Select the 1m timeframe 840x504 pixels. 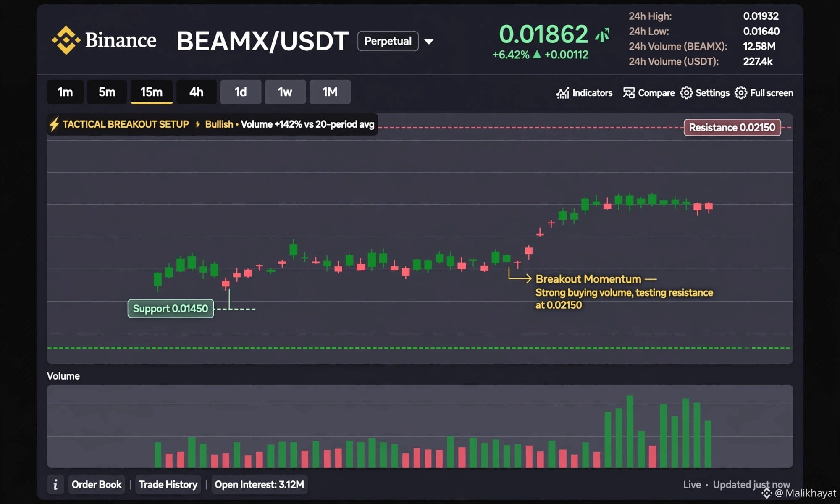65,92
